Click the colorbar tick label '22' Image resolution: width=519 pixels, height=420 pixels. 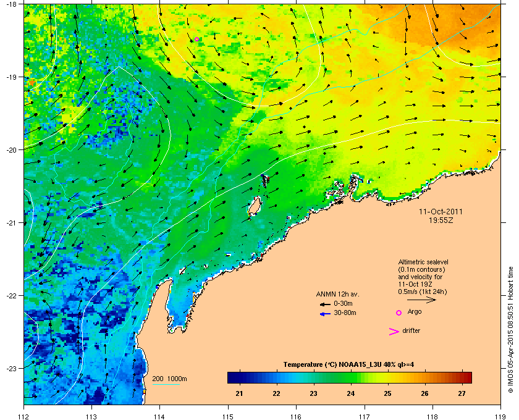click(276, 393)
